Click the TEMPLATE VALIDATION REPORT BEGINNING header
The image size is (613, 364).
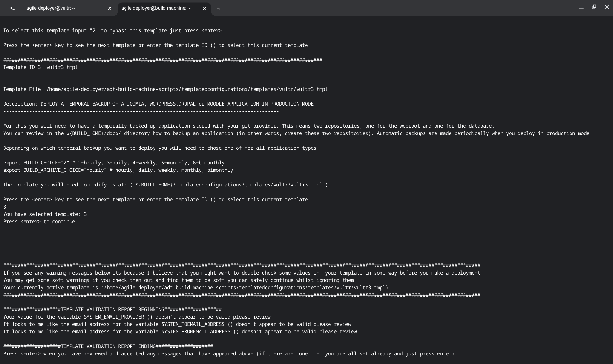[112, 310]
